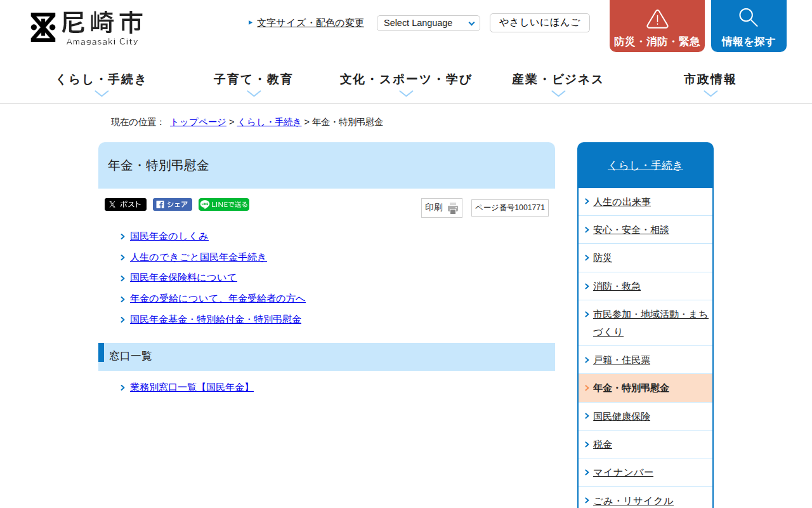Select 国民健康保険 in the sidebar
This screenshot has width=812, height=508.
[x=622, y=416]
